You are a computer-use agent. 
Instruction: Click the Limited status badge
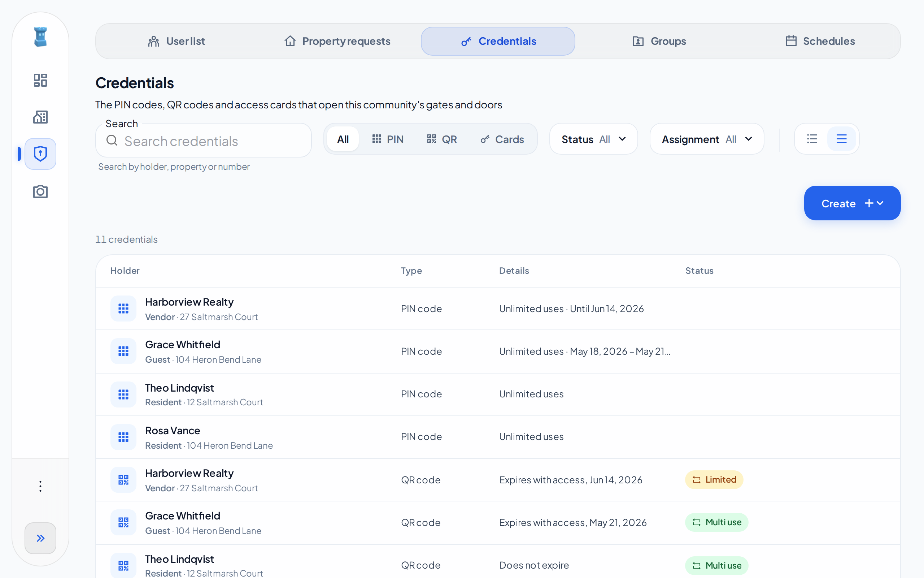point(714,479)
